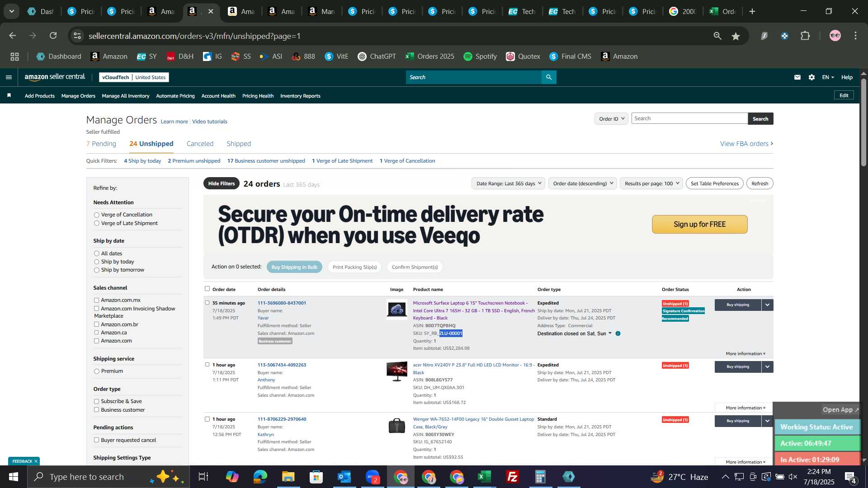Viewport: 868px width, 488px height.
Task: Bookmark this page with the star icon
Action: (736, 36)
